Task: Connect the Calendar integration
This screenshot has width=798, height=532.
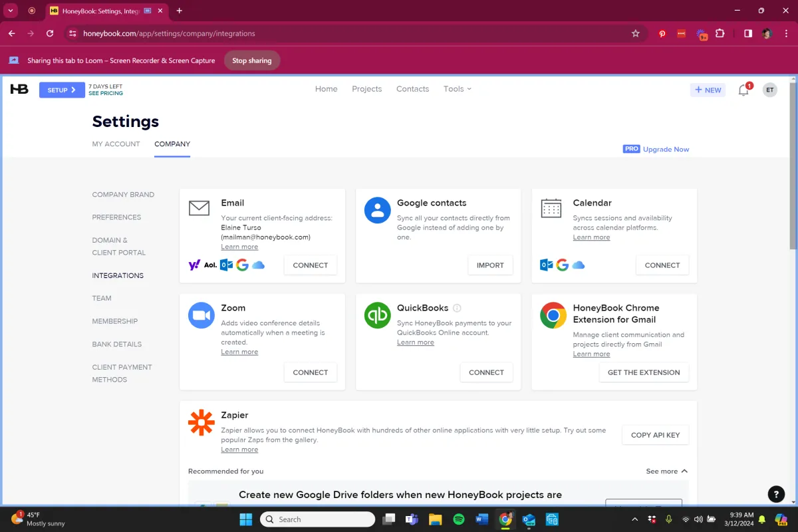Action: [x=662, y=265]
